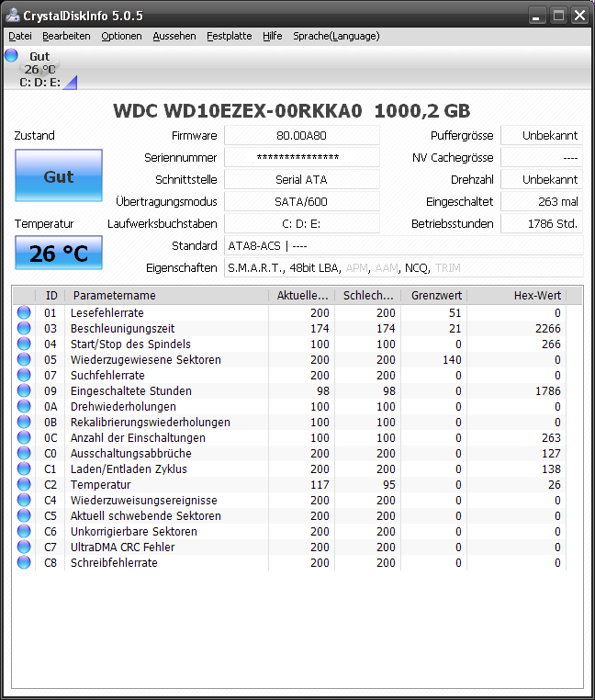Click the current value 117 for Temperatur

320,485
